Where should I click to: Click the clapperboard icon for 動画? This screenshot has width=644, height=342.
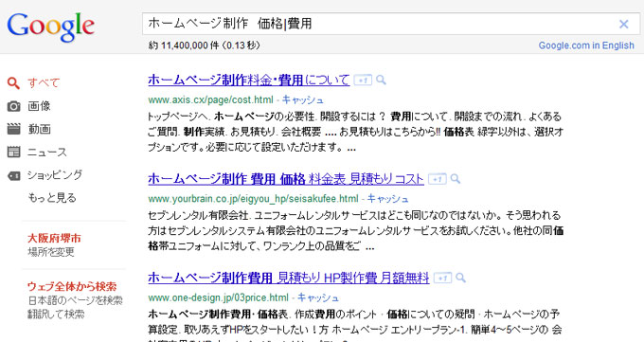tap(13, 129)
